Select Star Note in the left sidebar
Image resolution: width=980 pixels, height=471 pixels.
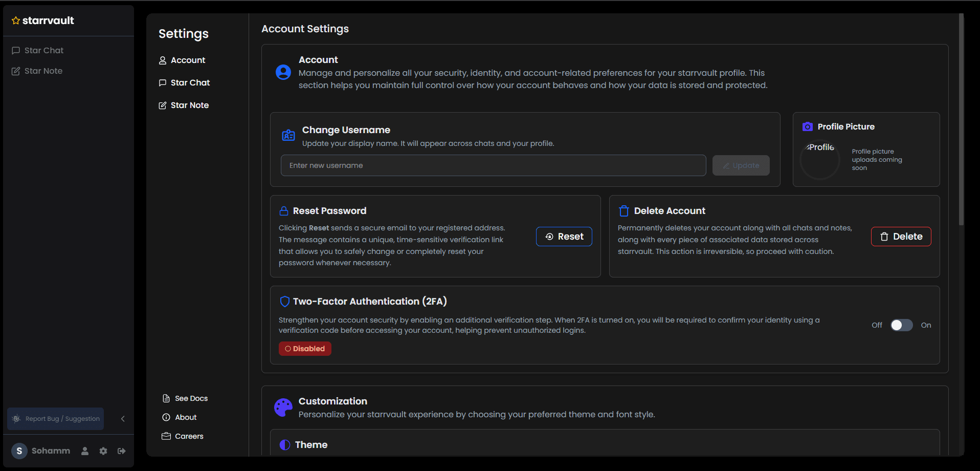pos(43,71)
